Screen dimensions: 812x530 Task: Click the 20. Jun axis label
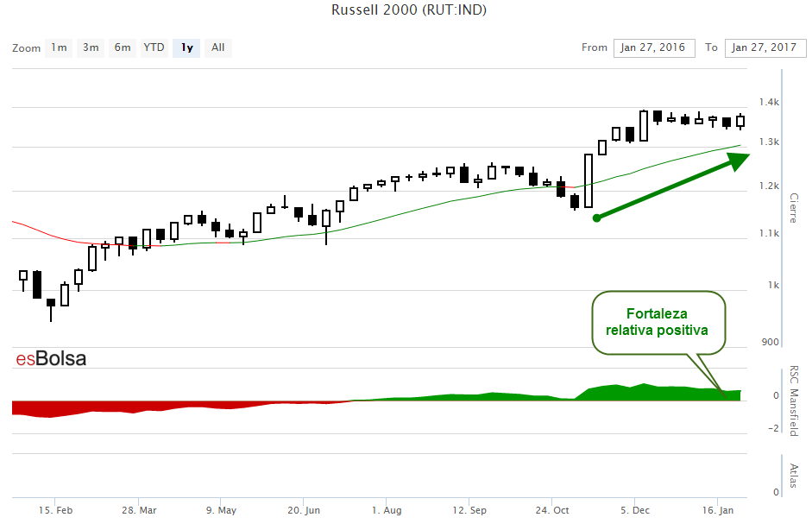pos(304,510)
